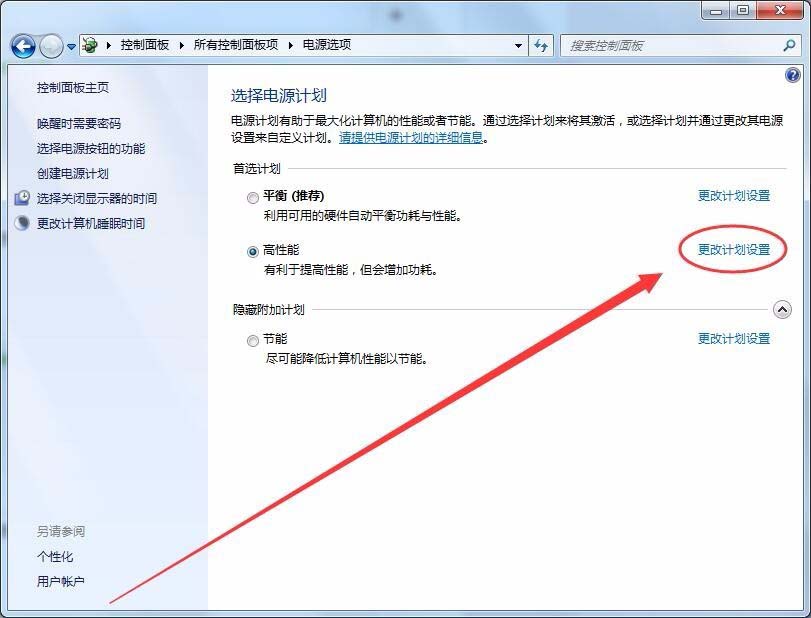
Task: Open the address bar dropdown arrow
Action: 518,45
